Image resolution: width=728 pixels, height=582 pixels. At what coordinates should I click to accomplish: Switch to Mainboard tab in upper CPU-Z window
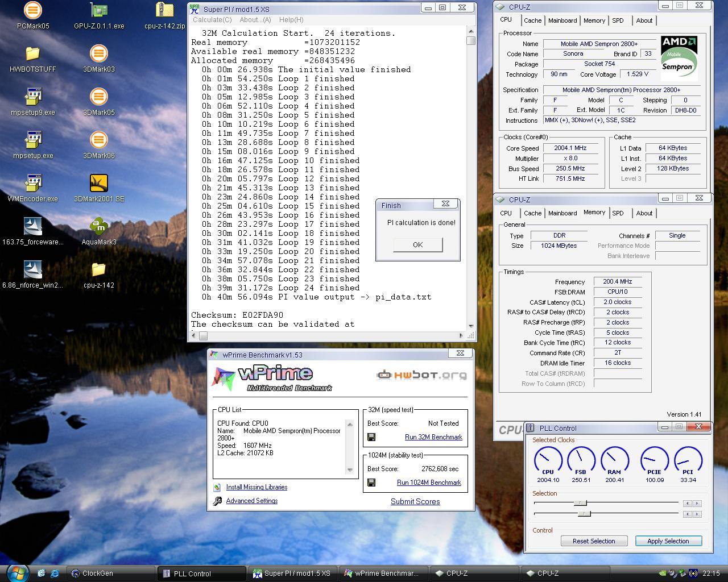point(562,20)
